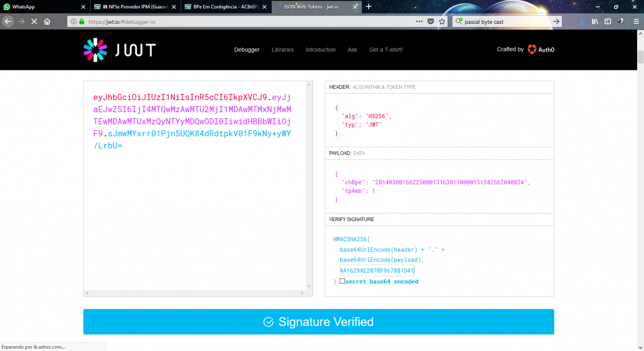This screenshot has height=351, width=644.
Task: Go forward to next page
Action: click(x=21, y=21)
